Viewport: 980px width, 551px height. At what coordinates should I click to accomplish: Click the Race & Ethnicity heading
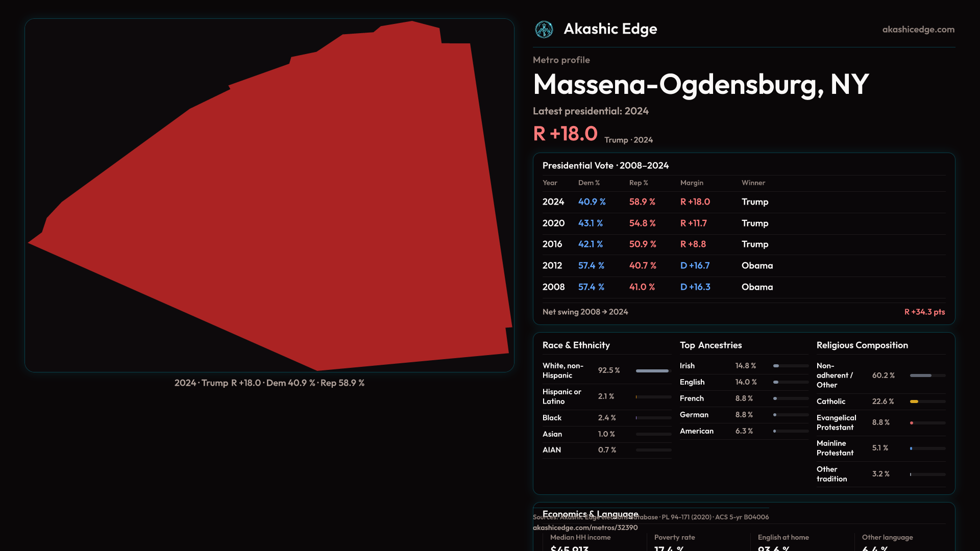tap(576, 345)
